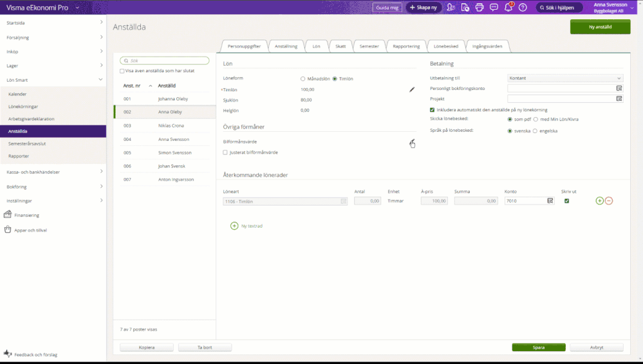The width and height of the screenshot is (643, 364).
Task: Click the green plus icon on the Timlön row
Action: point(600,201)
